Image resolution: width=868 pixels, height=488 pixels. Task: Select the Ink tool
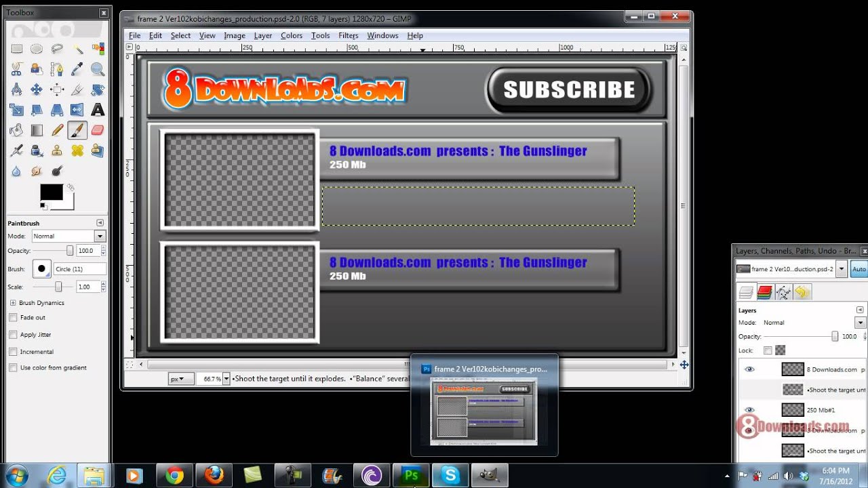tap(37, 150)
